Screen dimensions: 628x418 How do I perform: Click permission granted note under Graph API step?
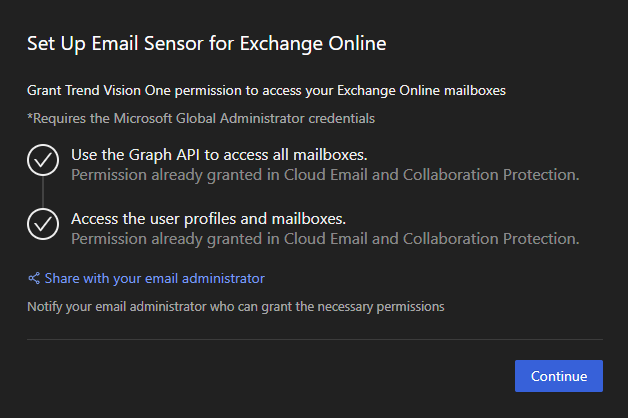pos(324,175)
